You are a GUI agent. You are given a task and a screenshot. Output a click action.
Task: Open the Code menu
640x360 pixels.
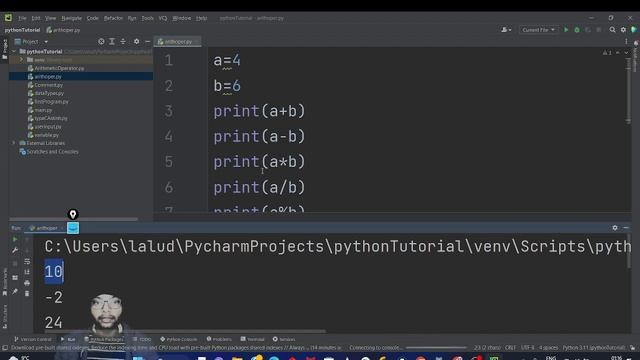pyautogui.click(x=93, y=18)
